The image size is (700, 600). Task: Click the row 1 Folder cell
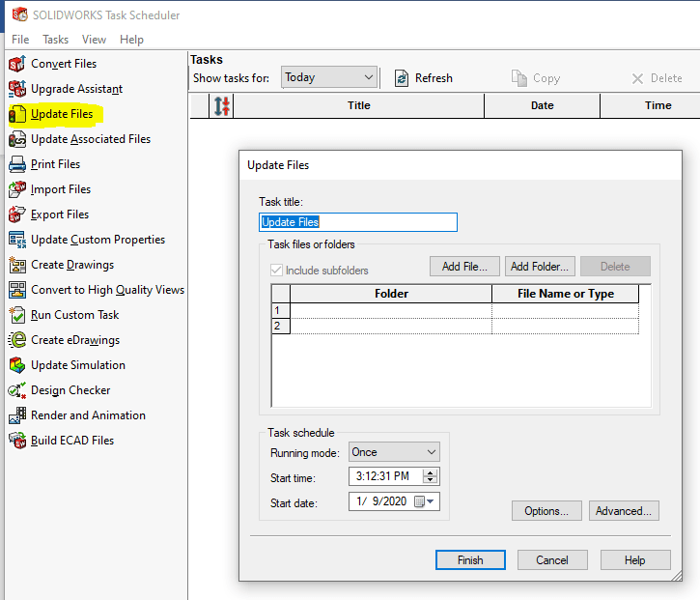pyautogui.click(x=391, y=310)
